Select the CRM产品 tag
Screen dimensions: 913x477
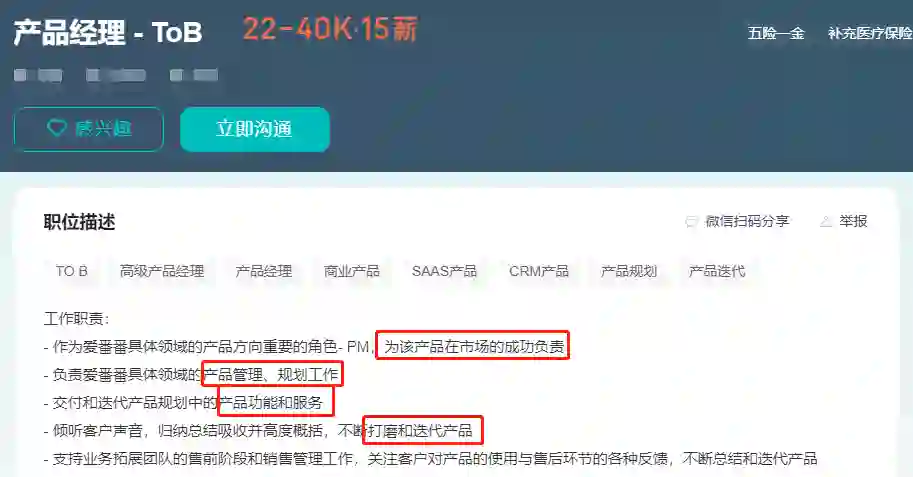[x=539, y=271]
